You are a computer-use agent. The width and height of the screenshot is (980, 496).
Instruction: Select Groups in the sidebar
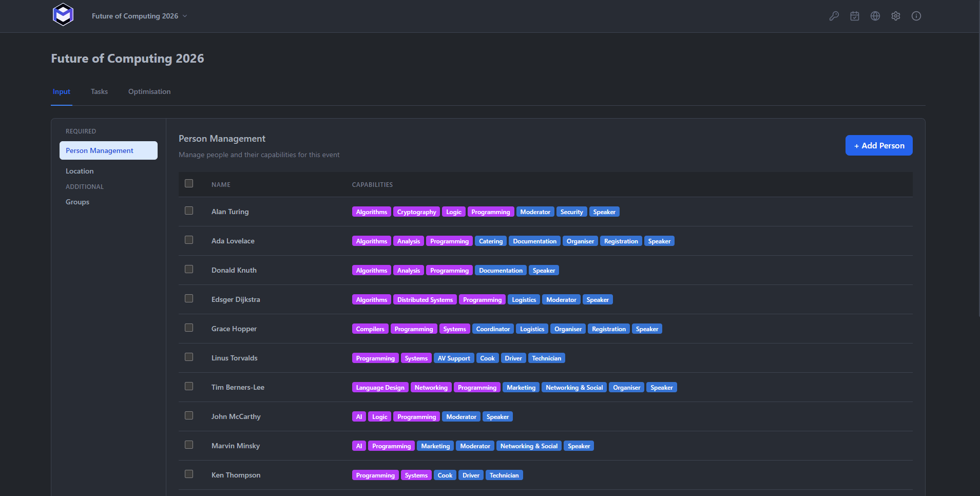pos(78,202)
